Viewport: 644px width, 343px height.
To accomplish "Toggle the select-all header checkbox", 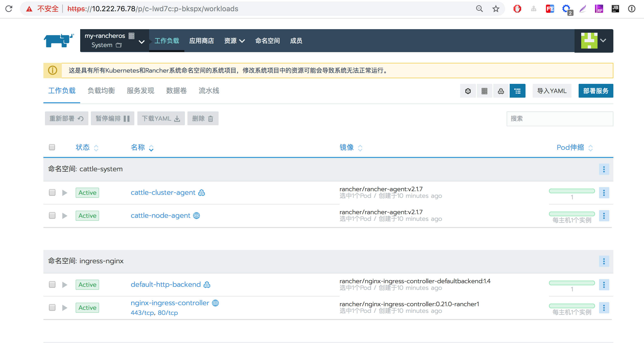I will point(52,147).
